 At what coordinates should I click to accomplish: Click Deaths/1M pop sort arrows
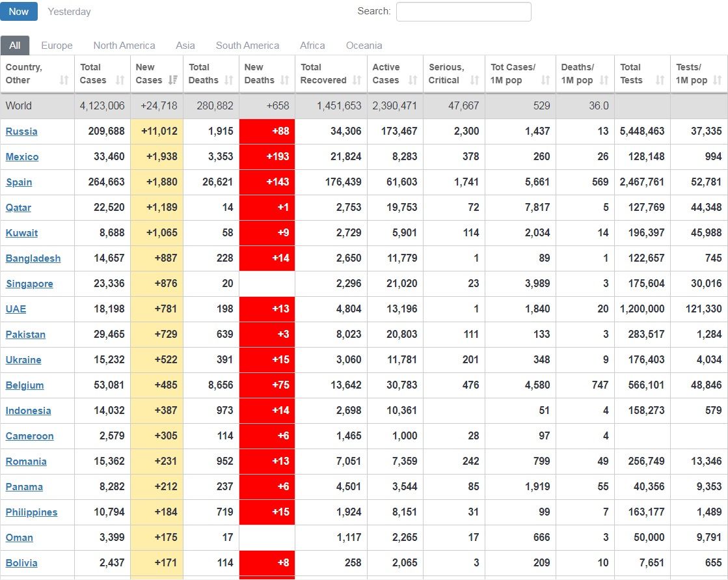pos(604,80)
